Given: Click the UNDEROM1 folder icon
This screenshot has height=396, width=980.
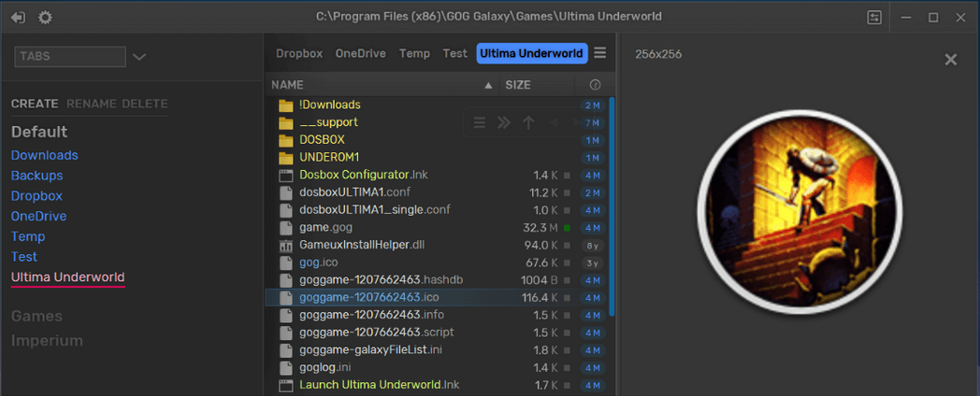Looking at the screenshot, I should click(x=285, y=158).
